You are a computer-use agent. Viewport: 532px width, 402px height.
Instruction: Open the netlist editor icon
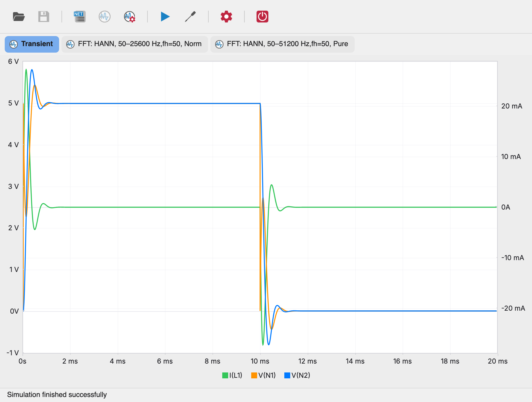click(x=80, y=17)
